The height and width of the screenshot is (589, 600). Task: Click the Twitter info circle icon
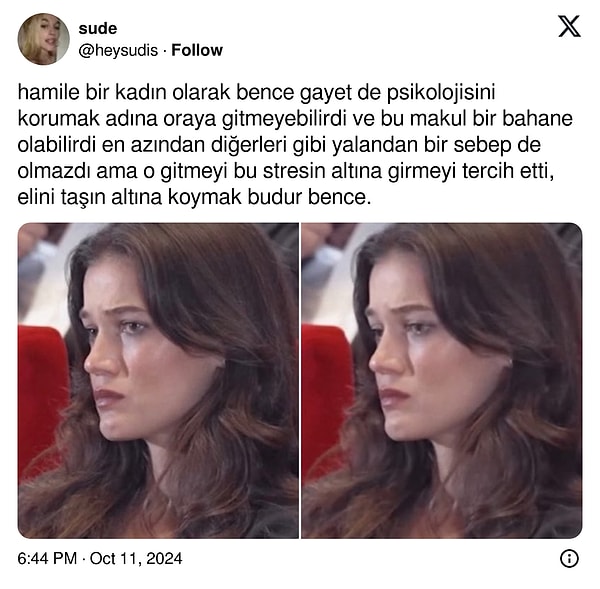point(569,558)
